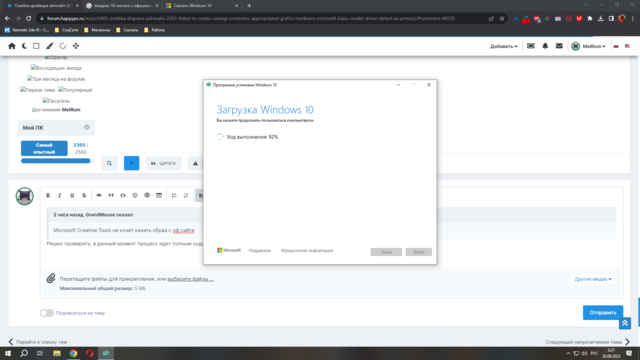Open the notifications bell icon
The width and height of the screenshot is (640, 360).
545,46
